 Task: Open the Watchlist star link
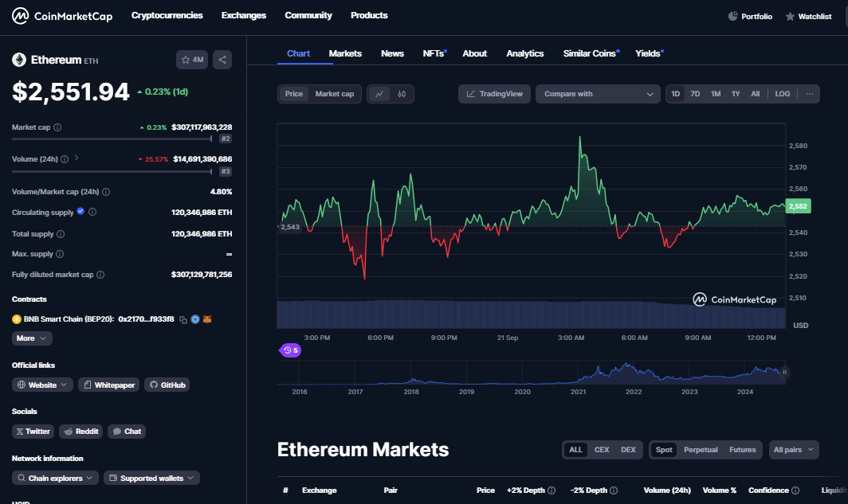(x=808, y=16)
